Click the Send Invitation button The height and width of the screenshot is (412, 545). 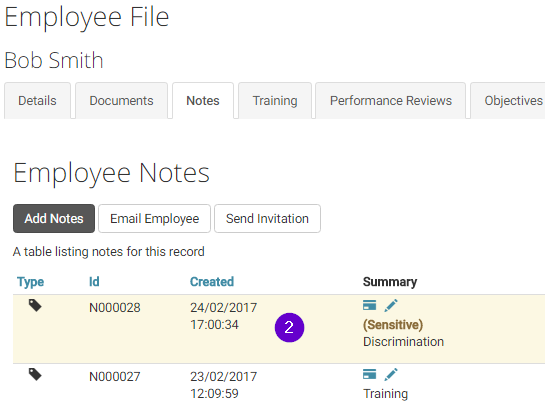267,218
